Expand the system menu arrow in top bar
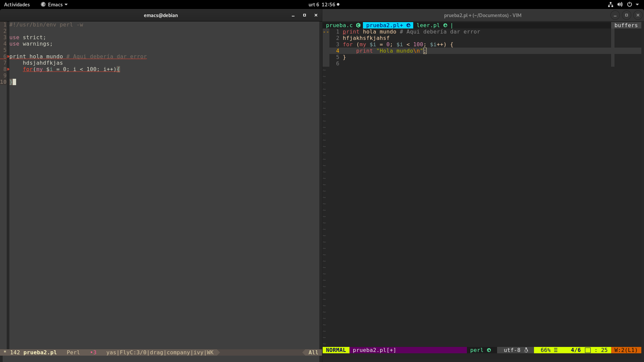 (637, 4)
